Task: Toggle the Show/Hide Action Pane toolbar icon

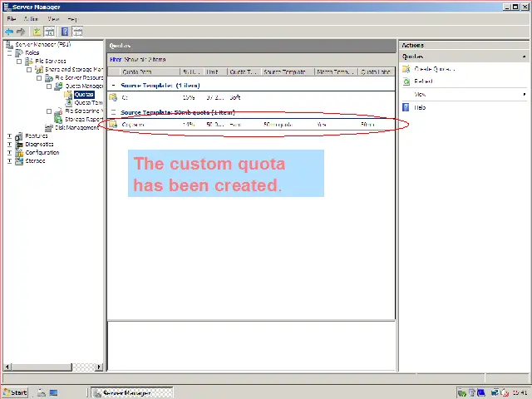Action: tap(77, 32)
